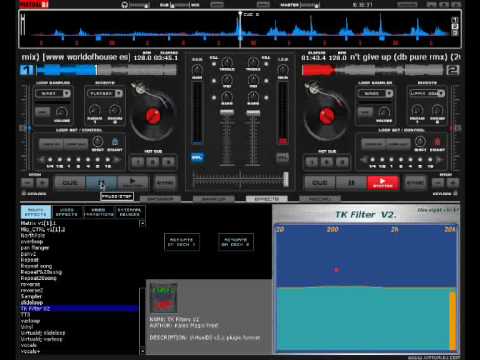
Task: Click right deck effect parameter 2 knob
Action: [437, 110]
